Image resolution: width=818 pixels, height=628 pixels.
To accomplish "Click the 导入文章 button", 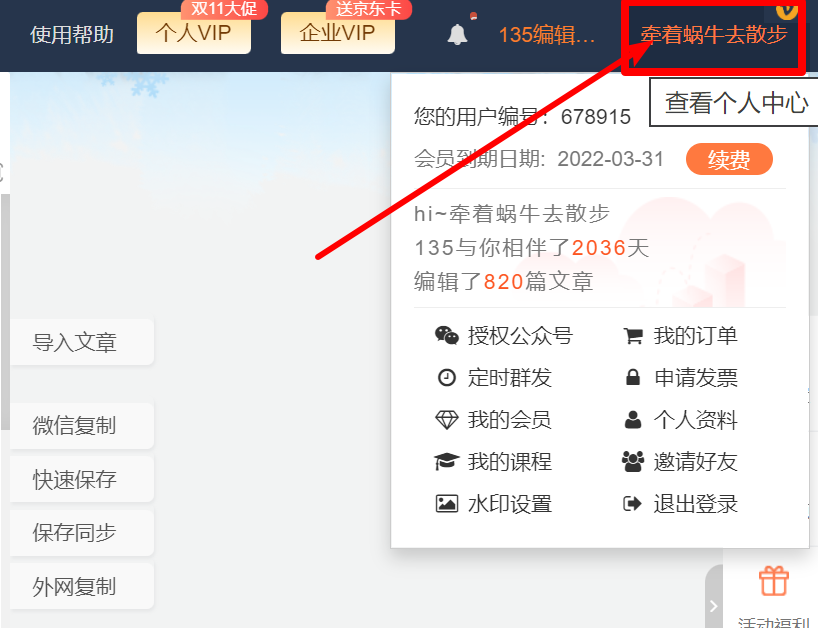I will pos(82,342).
